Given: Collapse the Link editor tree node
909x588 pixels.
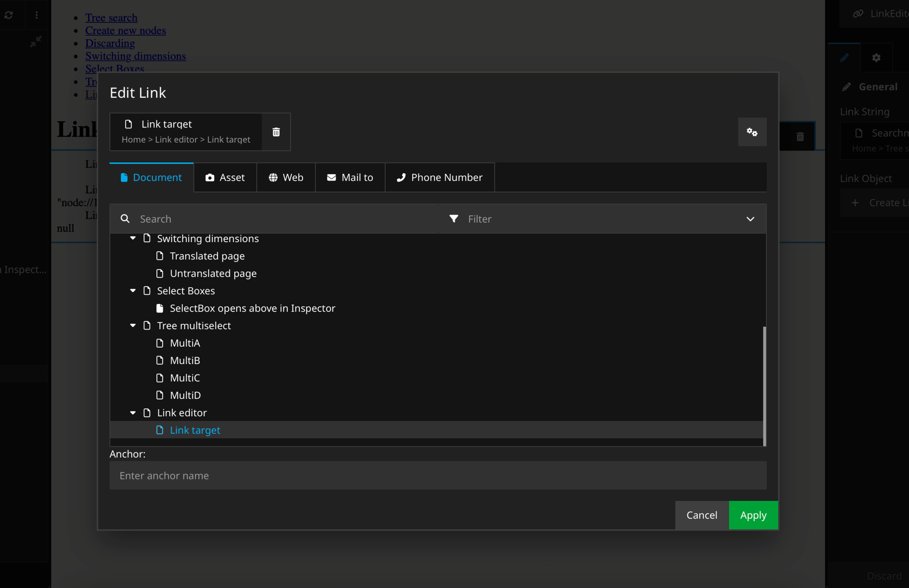Looking at the screenshot, I should [133, 413].
